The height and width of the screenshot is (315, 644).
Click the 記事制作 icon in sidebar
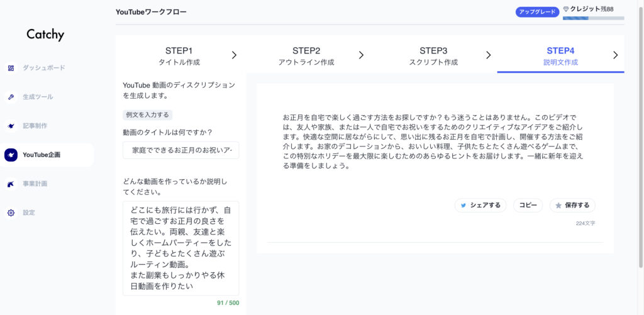click(x=11, y=126)
